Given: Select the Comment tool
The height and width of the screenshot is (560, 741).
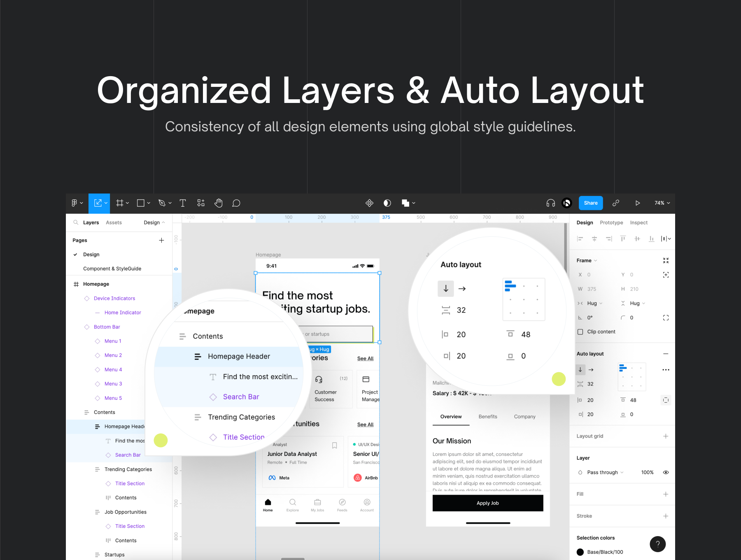Looking at the screenshot, I should click(x=236, y=203).
